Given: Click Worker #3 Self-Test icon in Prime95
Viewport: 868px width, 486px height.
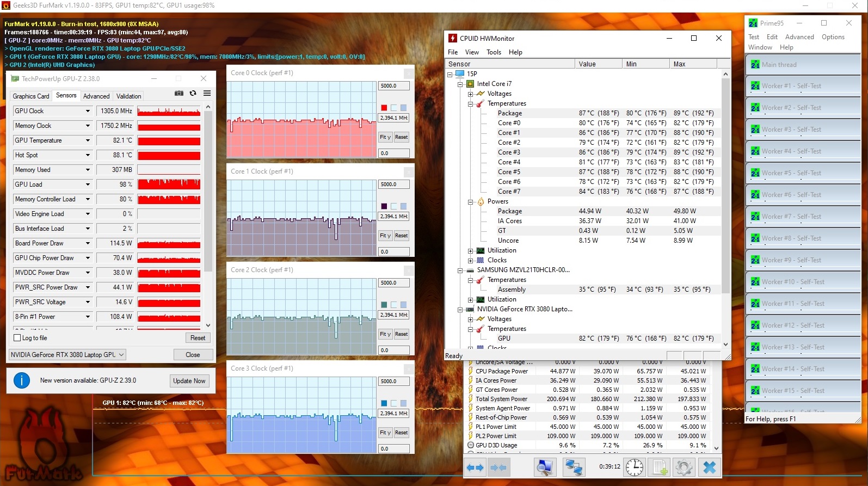Looking at the screenshot, I should 755,130.
